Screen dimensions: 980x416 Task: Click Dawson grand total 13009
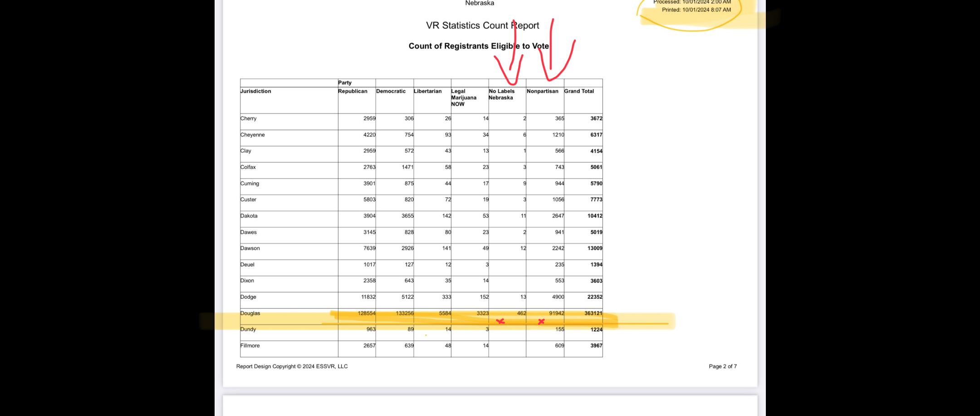click(x=595, y=248)
